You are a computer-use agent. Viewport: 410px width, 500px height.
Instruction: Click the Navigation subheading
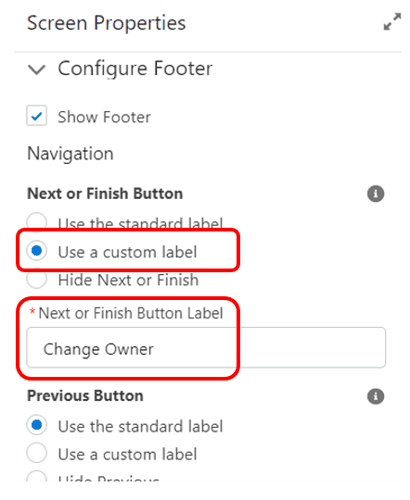70,154
